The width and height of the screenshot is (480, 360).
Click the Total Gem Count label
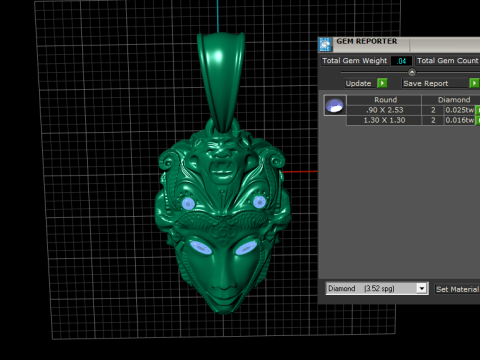click(448, 61)
